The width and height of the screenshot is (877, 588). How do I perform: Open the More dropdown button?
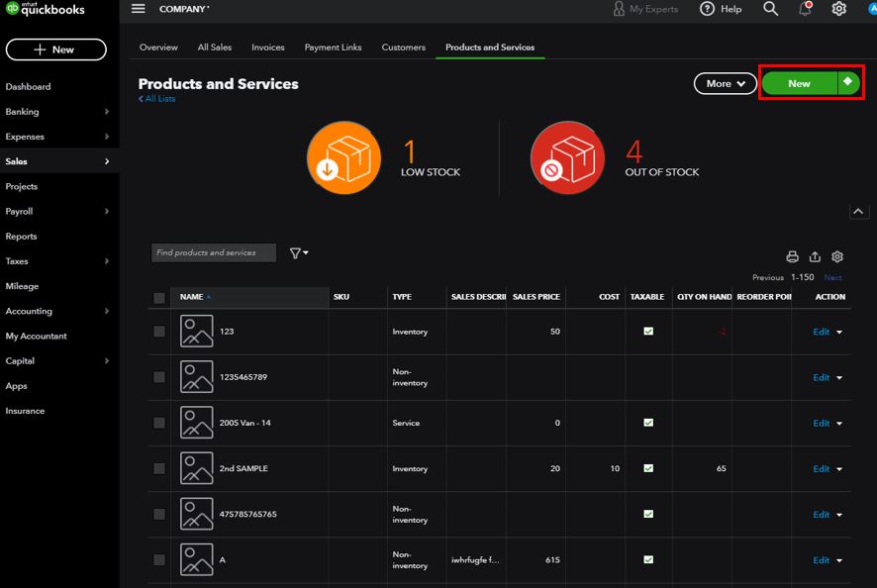coord(726,84)
